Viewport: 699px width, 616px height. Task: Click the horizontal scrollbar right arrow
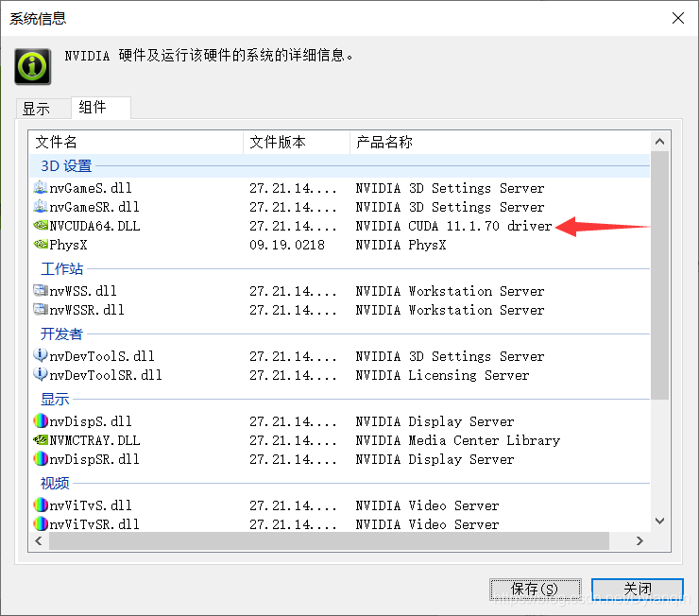click(x=639, y=540)
